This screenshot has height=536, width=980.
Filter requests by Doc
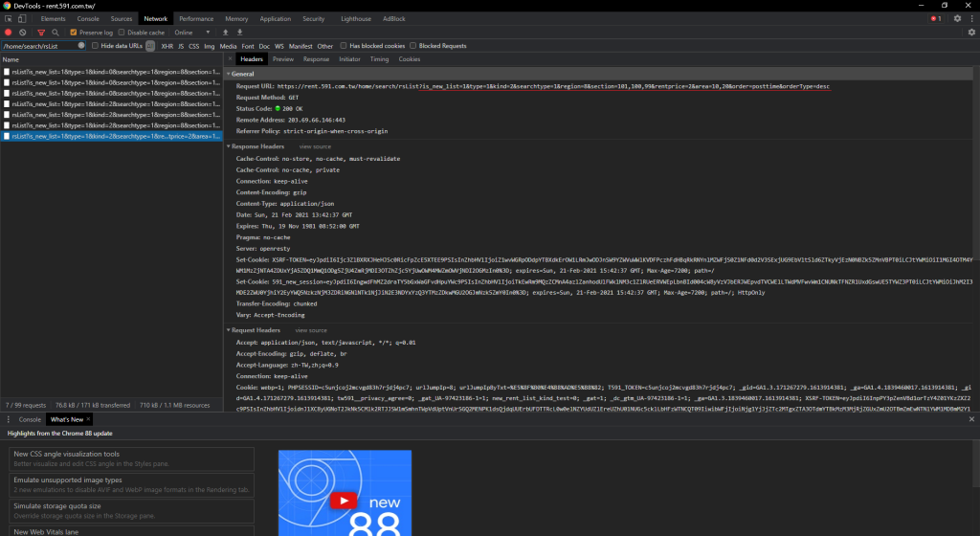tap(264, 46)
